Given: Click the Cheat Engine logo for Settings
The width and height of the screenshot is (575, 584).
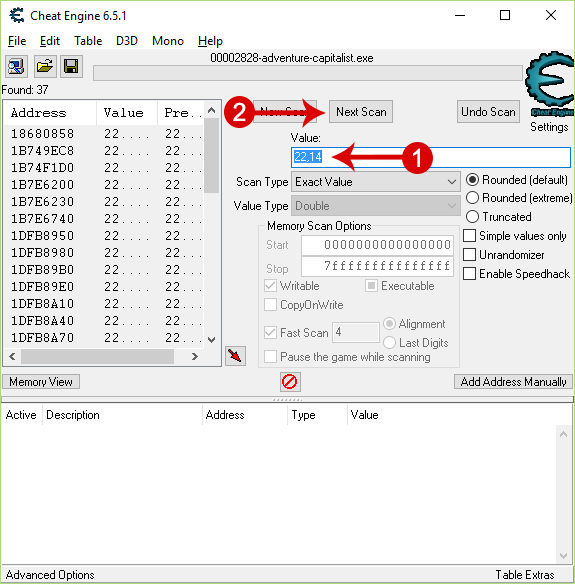Looking at the screenshot, I should tap(549, 84).
